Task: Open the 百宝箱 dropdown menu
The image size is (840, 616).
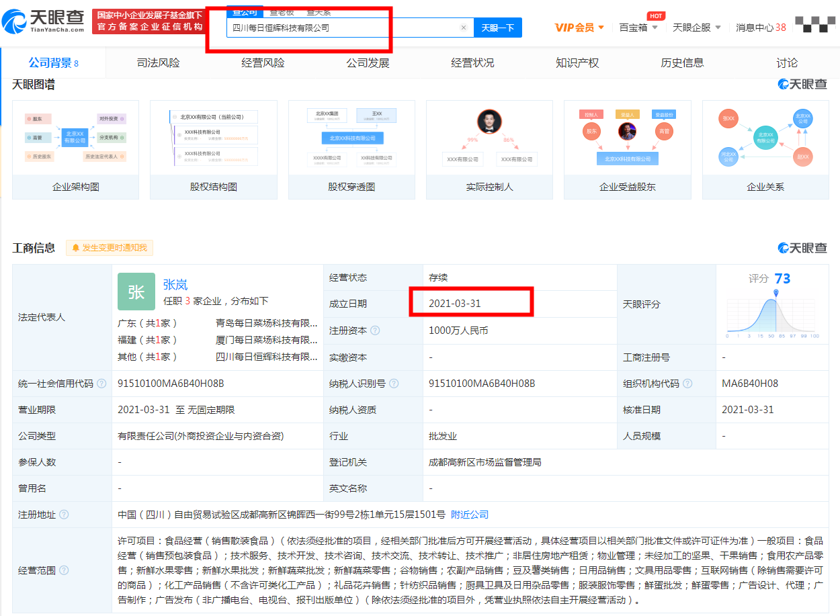Action: [638, 28]
